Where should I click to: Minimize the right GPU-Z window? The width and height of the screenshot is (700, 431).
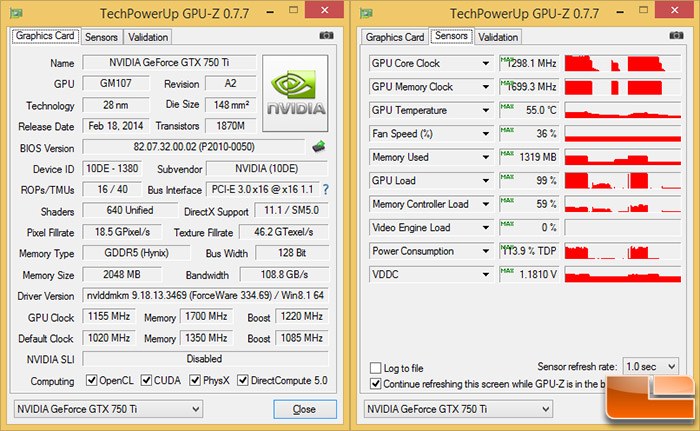point(620,12)
